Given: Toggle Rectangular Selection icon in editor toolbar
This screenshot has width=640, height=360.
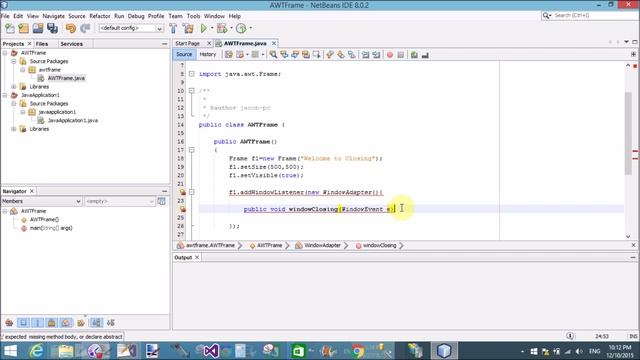Looking at the screenshot, I should pos(316,55).
